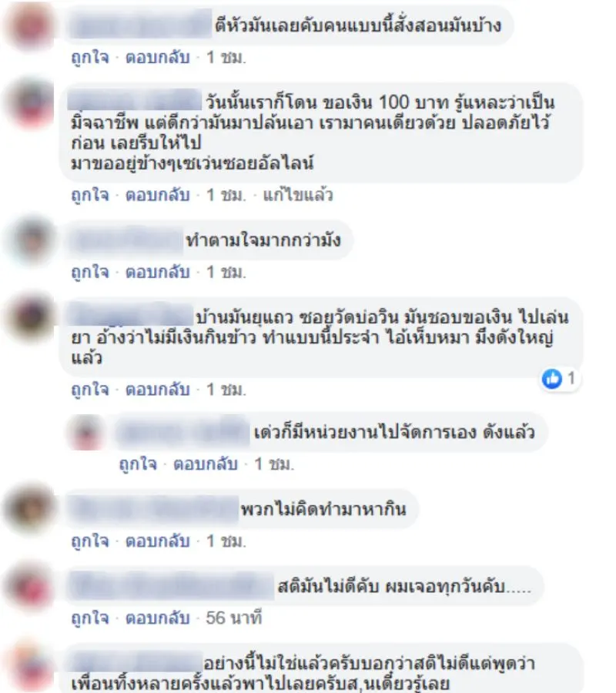The width and height of the screenshot is (616, 693).
Task: Open avatar next to 'วันนั้นเราก็โดน' comment
Action: (x=29, y=102)
